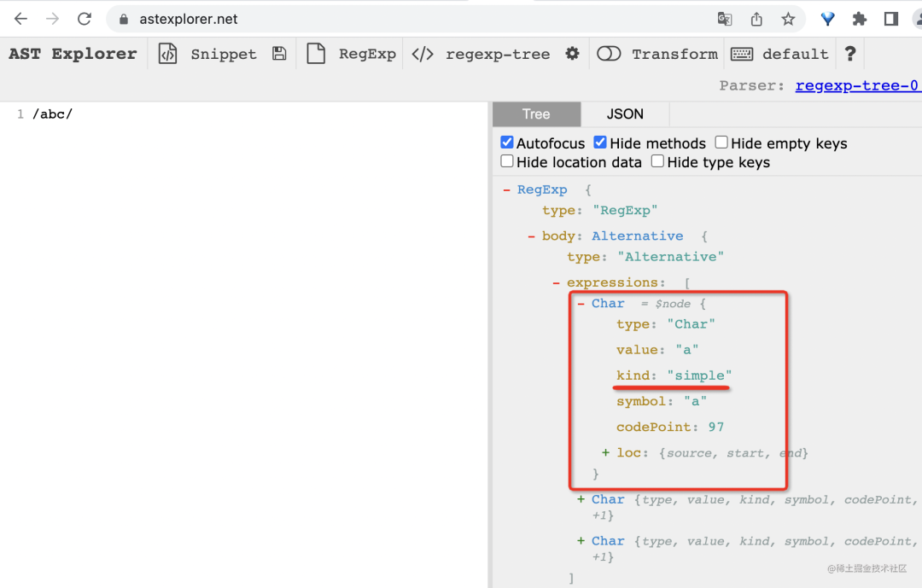This screenshot has height=588, width=922.
Task: Click the AST Explorer title
Action: pyautogui.click(x=73, y=54)
